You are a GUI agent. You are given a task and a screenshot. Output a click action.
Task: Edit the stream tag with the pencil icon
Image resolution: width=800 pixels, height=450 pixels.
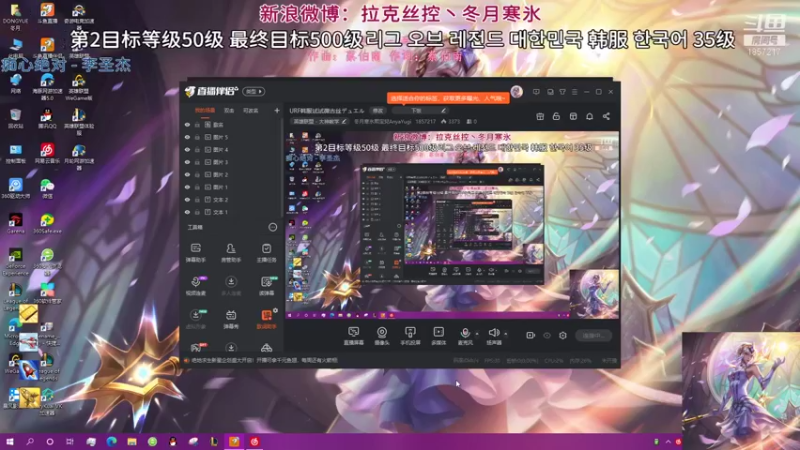pyautogui.click(x=443, y=110)
